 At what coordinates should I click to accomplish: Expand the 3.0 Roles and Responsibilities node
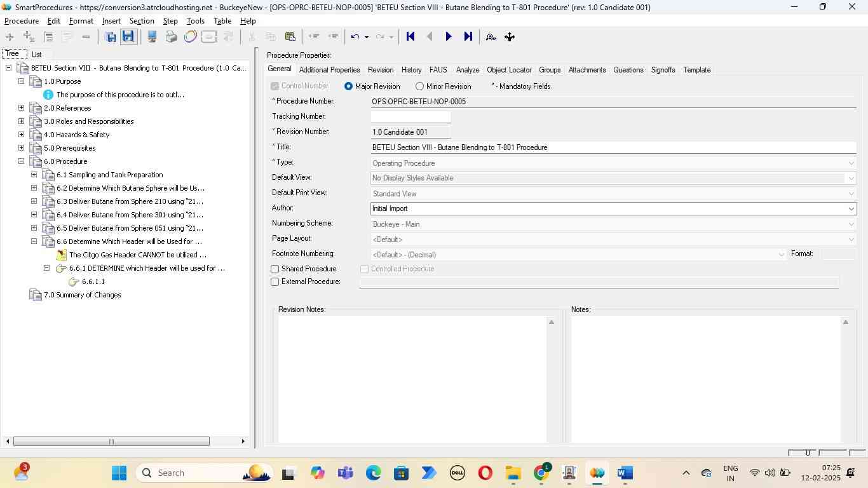coord(21,121)
